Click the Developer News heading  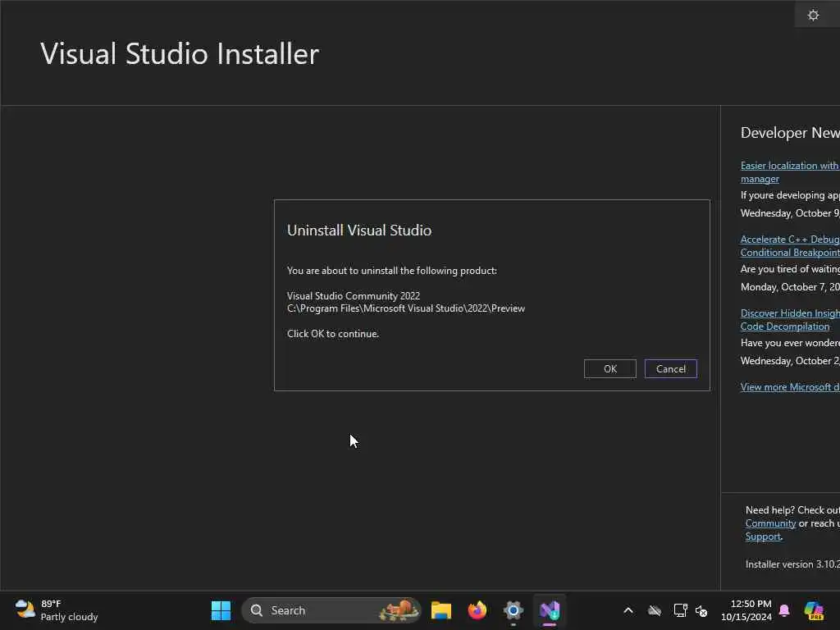click(790, 133)
